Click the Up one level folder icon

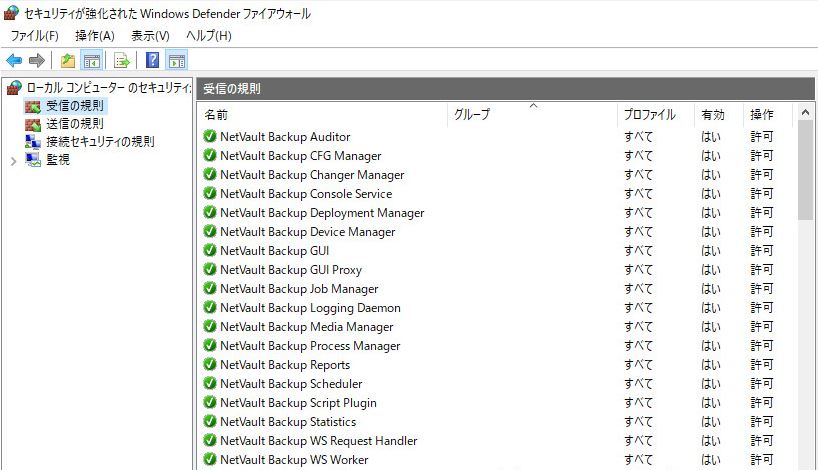[x=68, y=61]
